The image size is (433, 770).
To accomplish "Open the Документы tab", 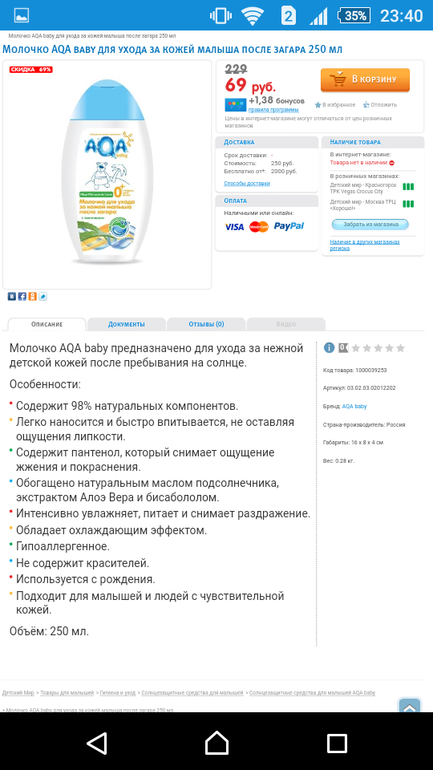I will click(126, 324).
